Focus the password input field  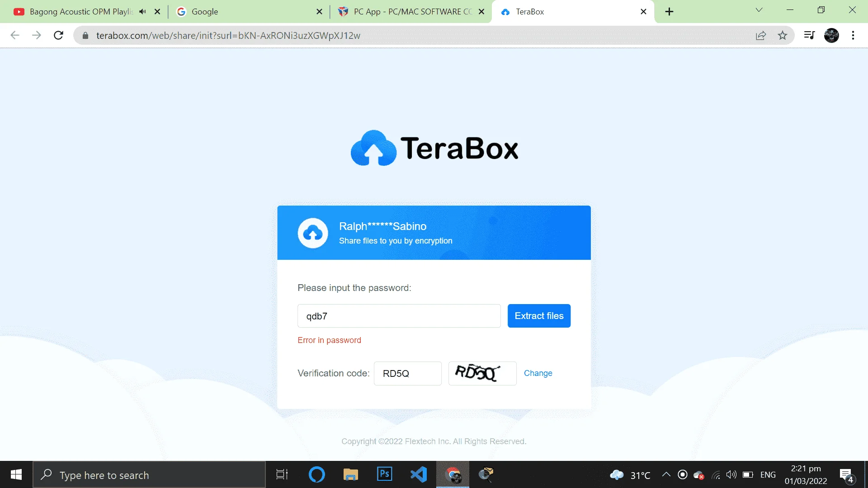[x=399, y=316]
